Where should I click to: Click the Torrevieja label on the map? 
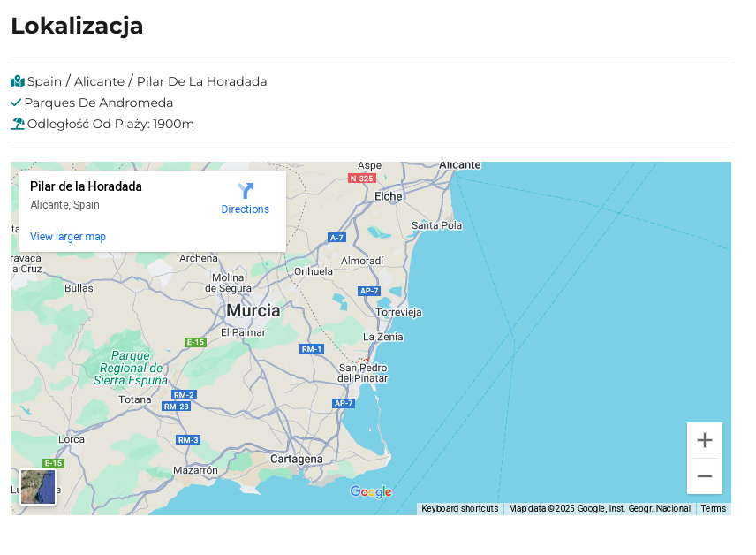398,312
